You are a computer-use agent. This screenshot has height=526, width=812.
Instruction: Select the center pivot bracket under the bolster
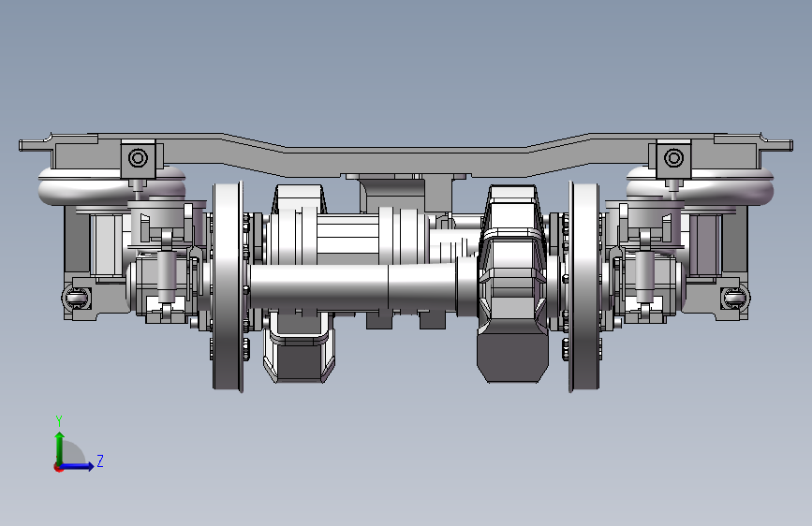[x=406, y=194]
